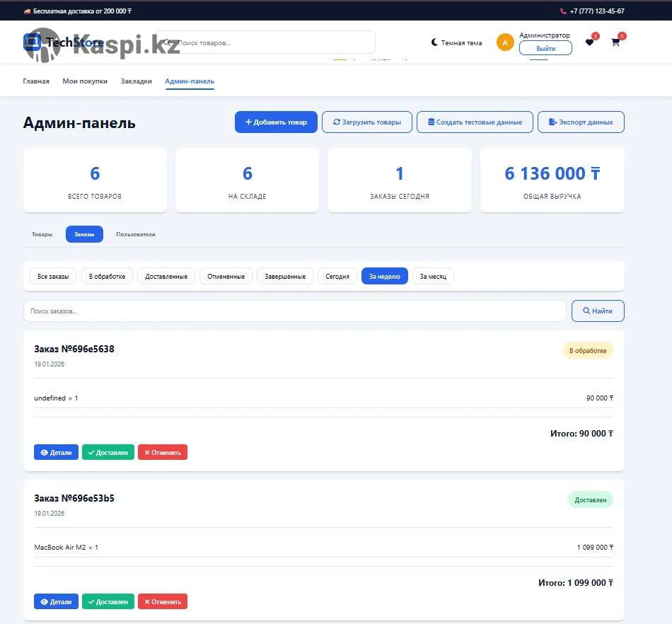
Task: Filter orders by В обработке
Action: [x=107, y=276]
